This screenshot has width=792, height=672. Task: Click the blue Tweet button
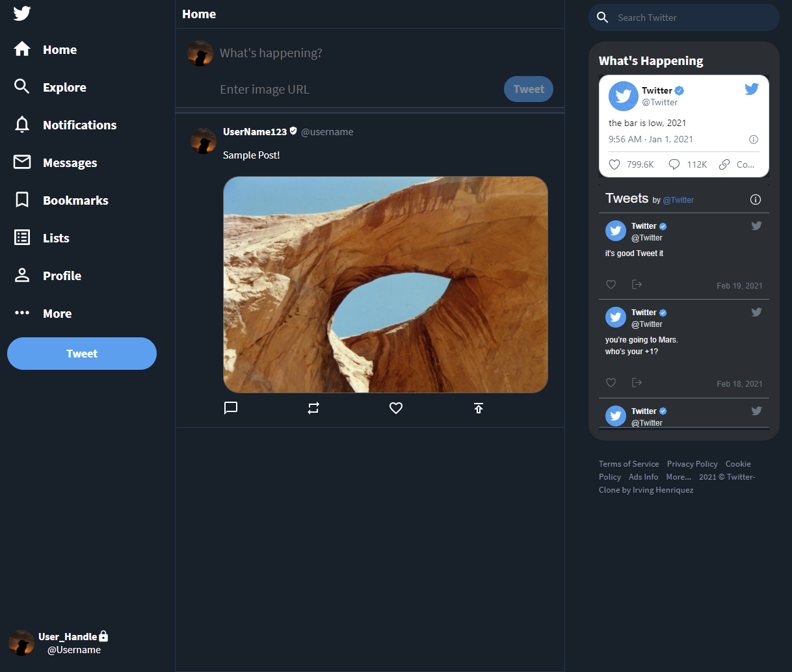click(82, 354)
